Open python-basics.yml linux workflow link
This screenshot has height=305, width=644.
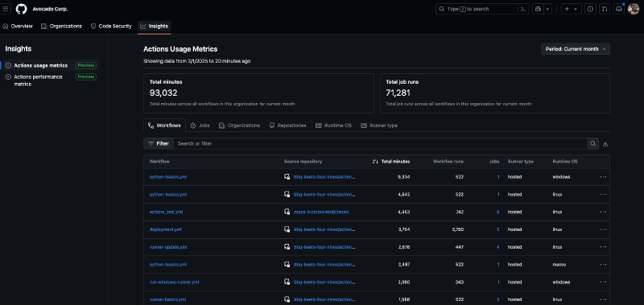tap(168, 194)
